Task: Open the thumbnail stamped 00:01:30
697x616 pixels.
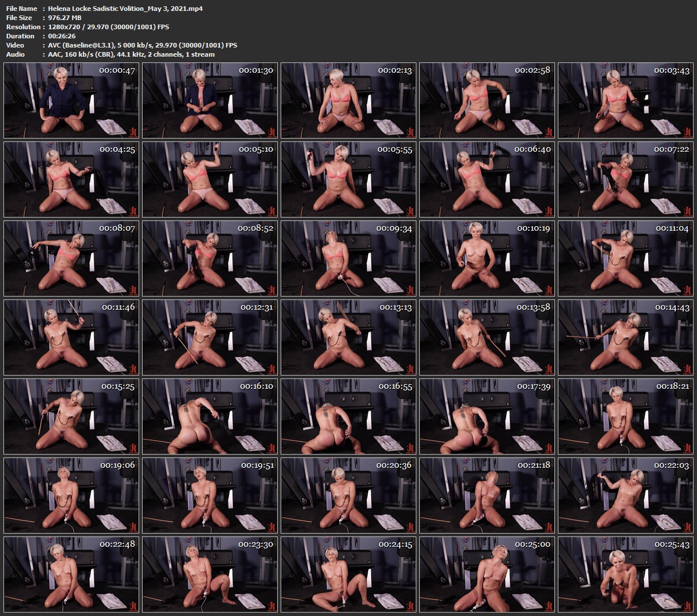Action: coord(210,100)
